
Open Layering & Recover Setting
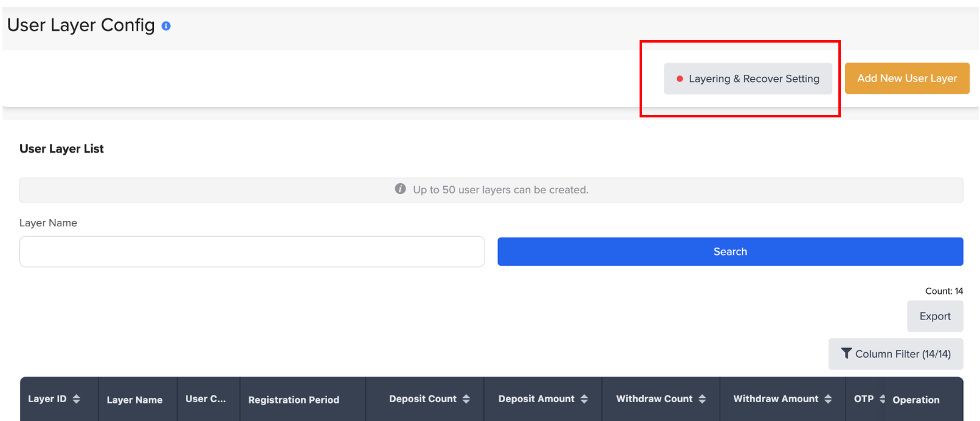(748, 79)
